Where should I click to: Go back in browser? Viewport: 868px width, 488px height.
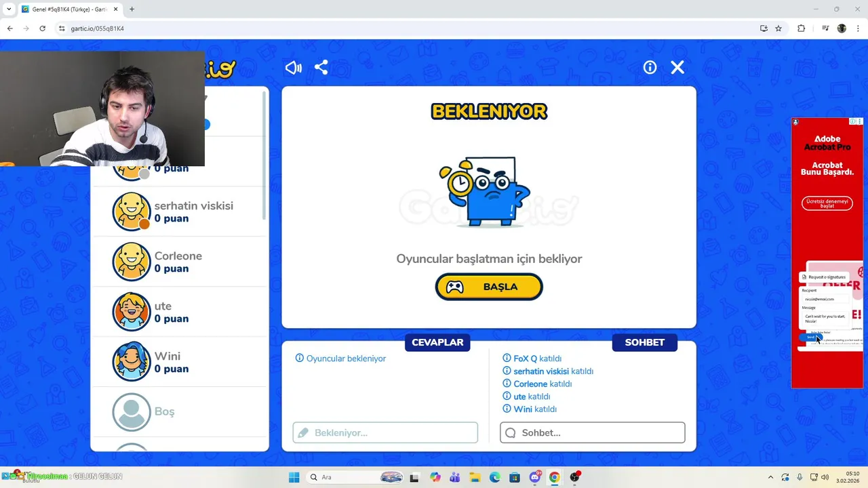(9, 28)
